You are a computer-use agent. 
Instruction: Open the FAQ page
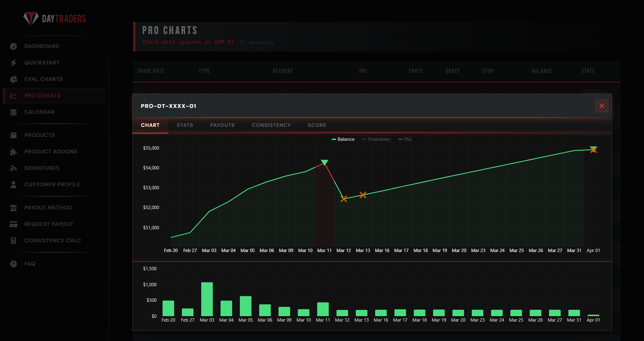pos(30,264)
